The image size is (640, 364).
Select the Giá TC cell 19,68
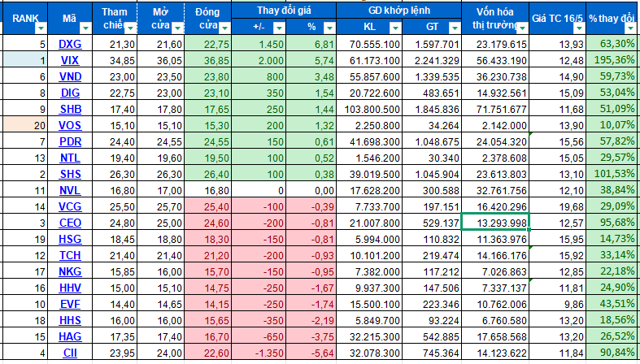(x=558, y=206)
